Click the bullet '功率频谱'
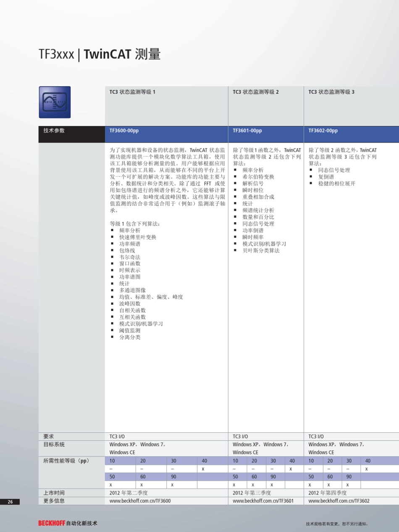399x532 pixels. coord(130,244)
